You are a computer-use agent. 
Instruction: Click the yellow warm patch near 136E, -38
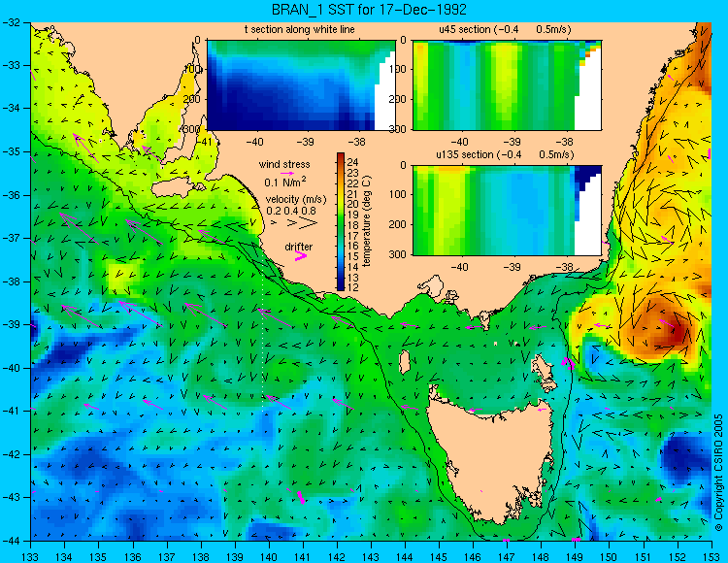tap(123, 278)
